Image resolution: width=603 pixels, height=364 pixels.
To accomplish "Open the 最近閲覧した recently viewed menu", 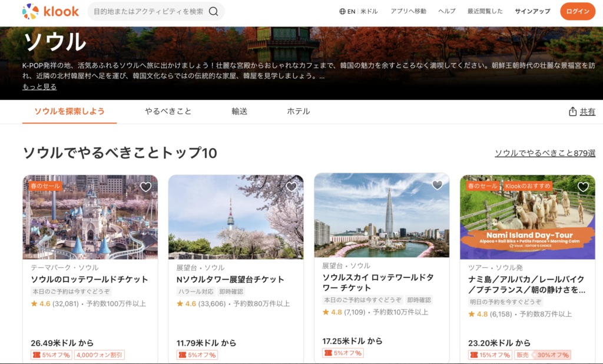I will tap(485, 11).
